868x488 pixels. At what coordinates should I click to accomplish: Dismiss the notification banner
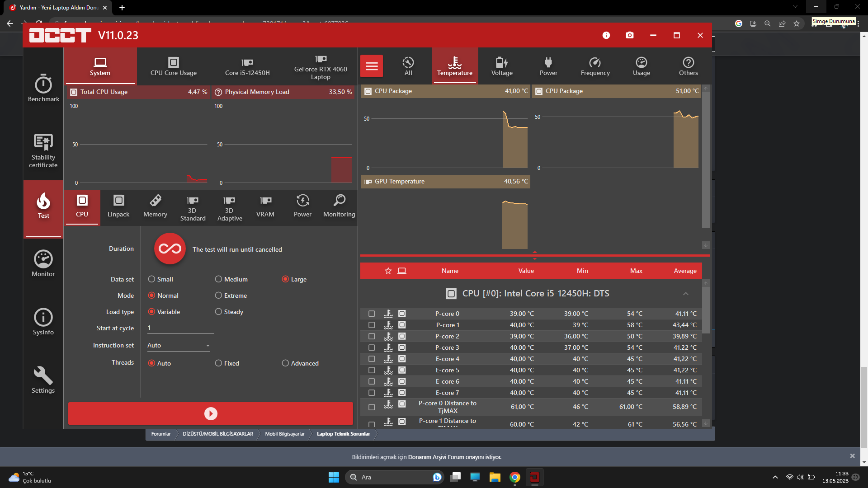[x=852, y=456]
